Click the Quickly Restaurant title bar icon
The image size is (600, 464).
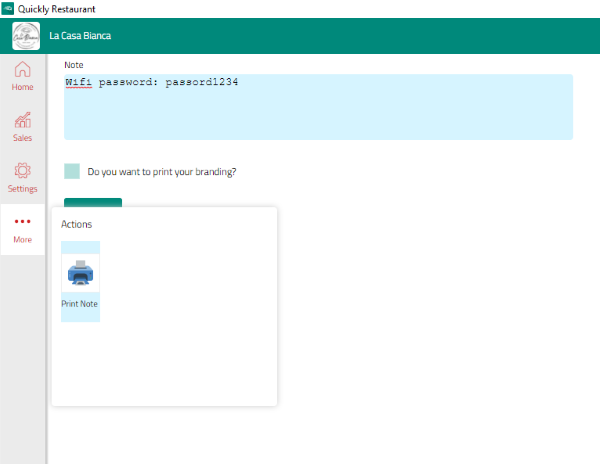8,8
